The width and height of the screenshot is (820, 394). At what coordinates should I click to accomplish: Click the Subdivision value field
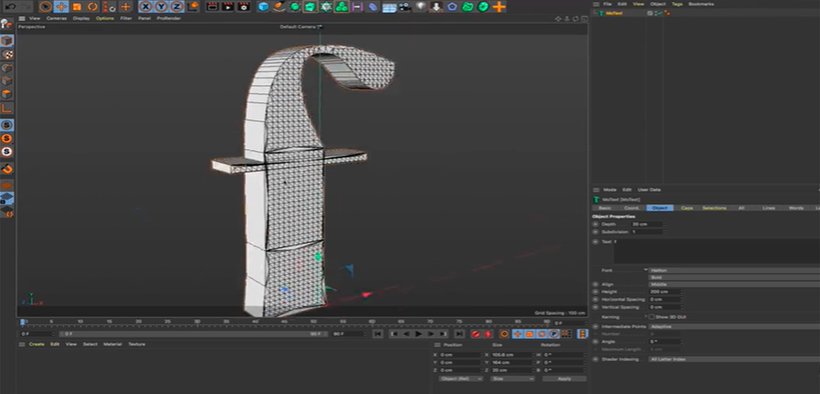tap(647, 231)
